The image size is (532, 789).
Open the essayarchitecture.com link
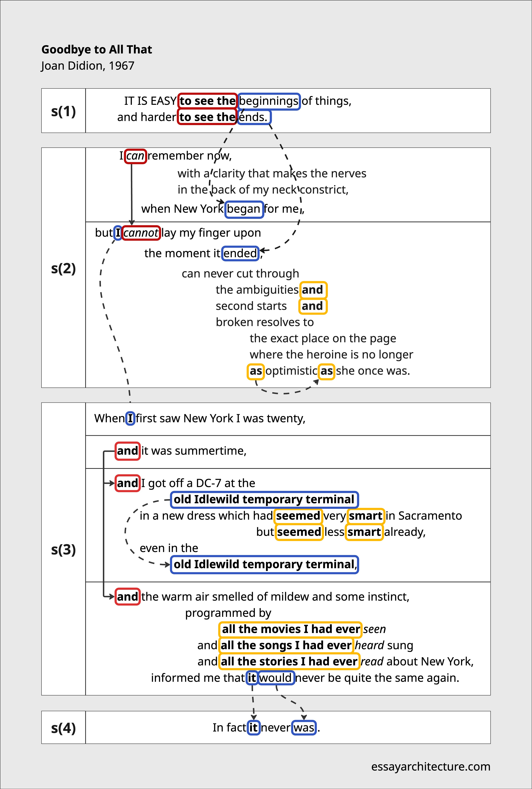pyautogui.click(x=431, y=767)
